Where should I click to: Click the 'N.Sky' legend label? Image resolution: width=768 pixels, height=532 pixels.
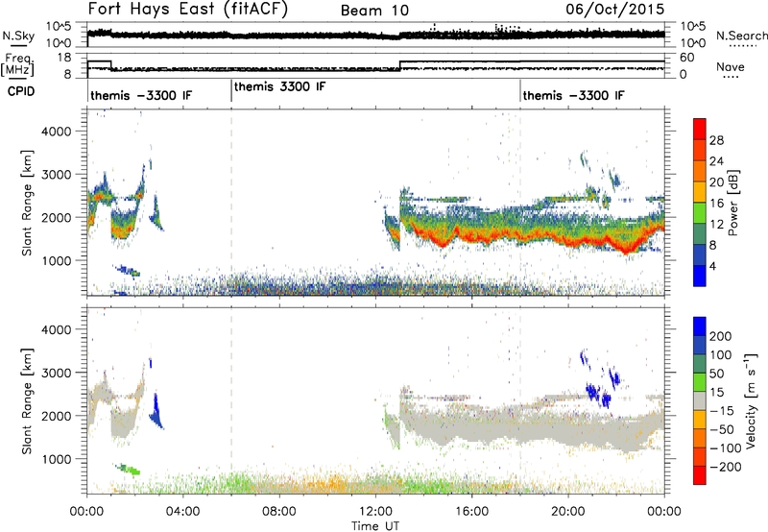(18, 36)
